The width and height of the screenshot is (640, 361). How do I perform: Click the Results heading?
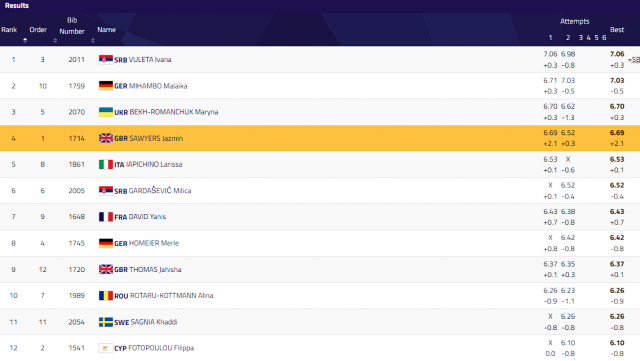[x=17, y=5]
